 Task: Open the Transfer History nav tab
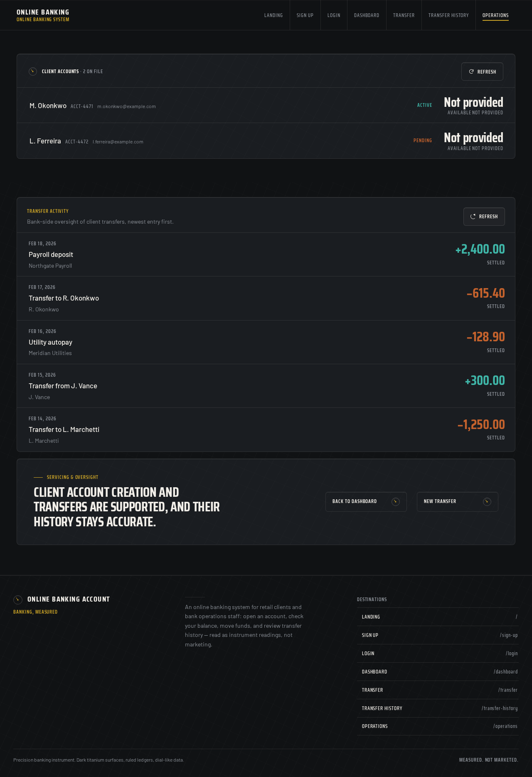pyautogui.click(x=448, y=15)
